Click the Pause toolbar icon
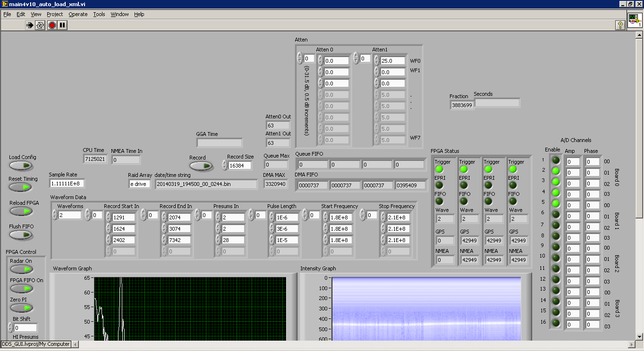 pos(62,25)
